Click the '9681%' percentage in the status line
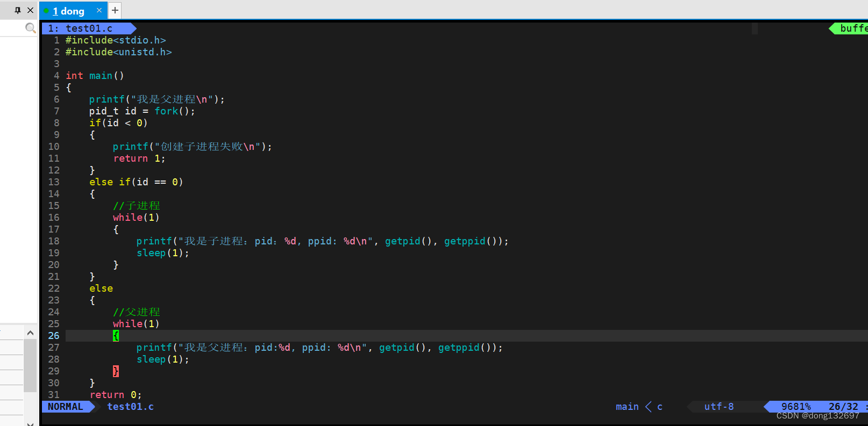The image size is (868, 426). [796, 407]
